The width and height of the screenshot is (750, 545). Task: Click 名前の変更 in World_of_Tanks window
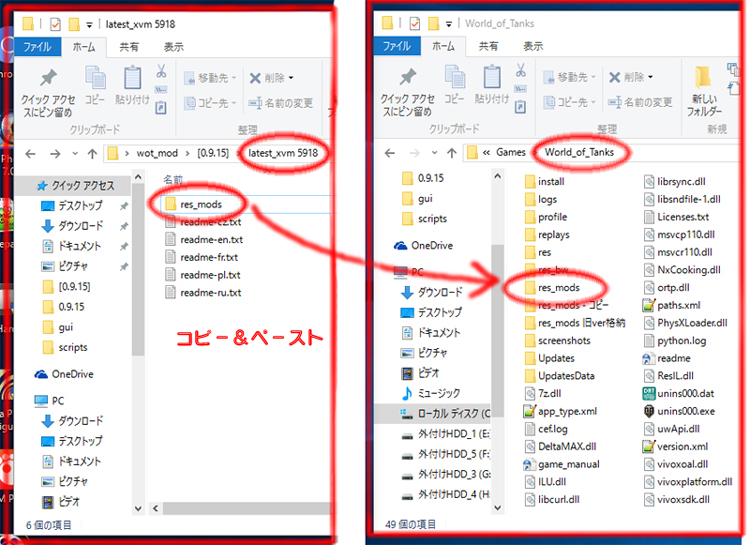point(640,102)
